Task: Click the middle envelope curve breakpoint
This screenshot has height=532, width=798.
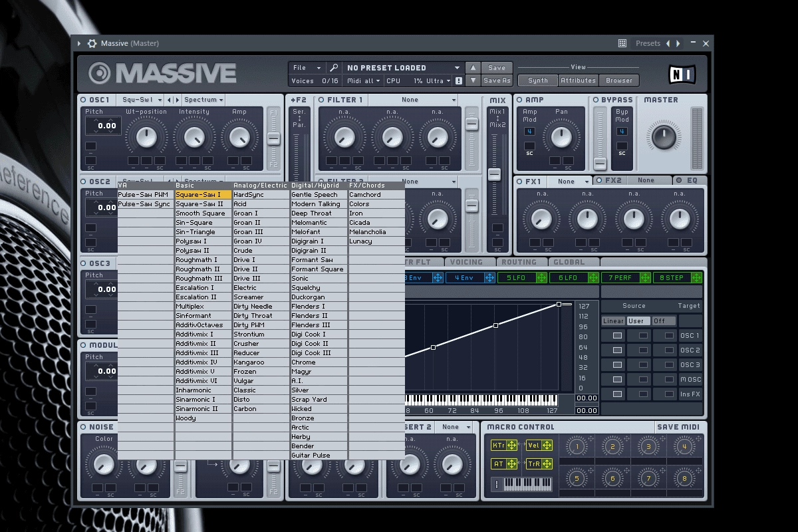Action: coord(496,326)
